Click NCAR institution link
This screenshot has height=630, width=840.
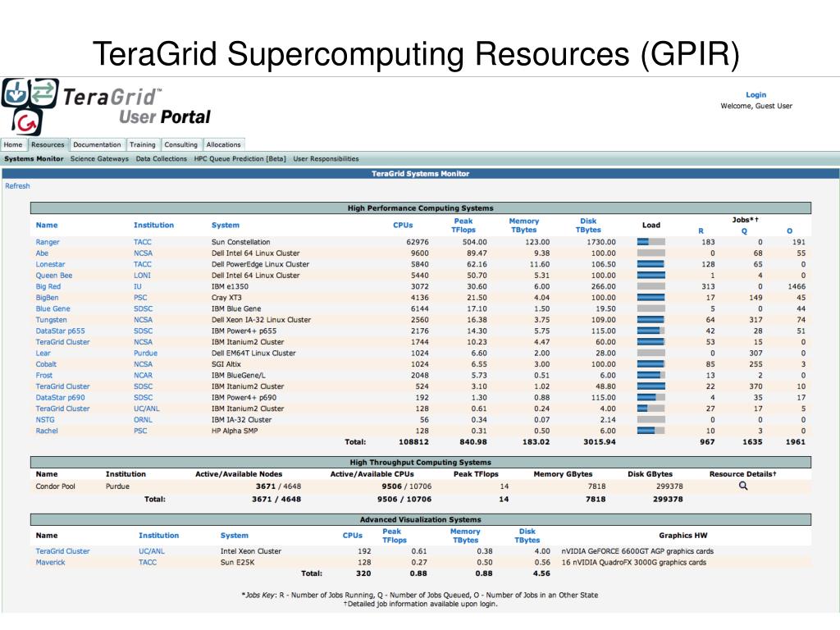pyautogui.click(x=143, y=376)
